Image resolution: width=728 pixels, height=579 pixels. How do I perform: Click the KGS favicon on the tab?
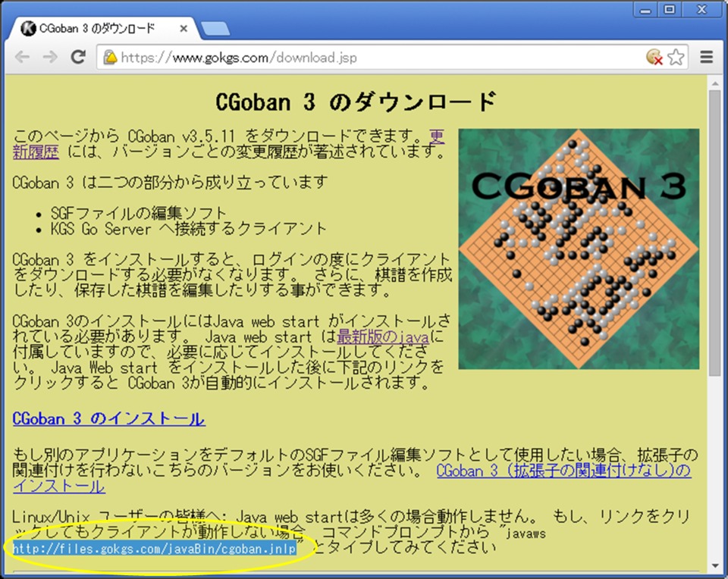(x=28, y=29)
